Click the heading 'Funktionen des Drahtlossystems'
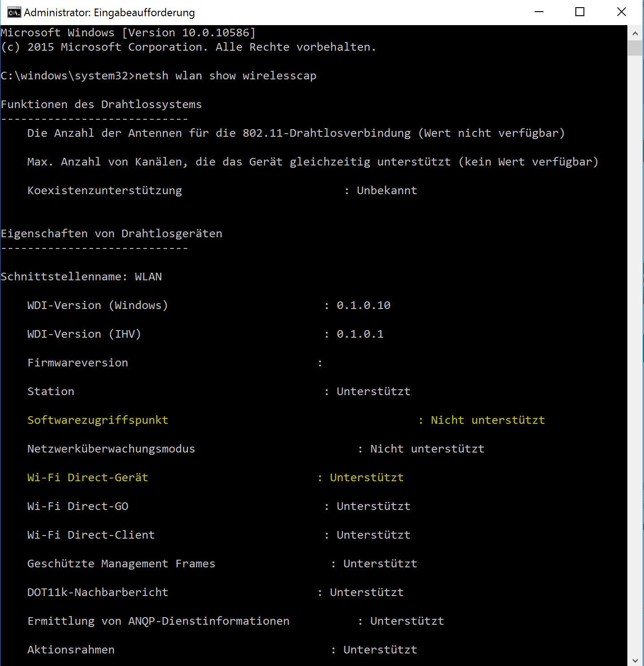 coord(101,104)
